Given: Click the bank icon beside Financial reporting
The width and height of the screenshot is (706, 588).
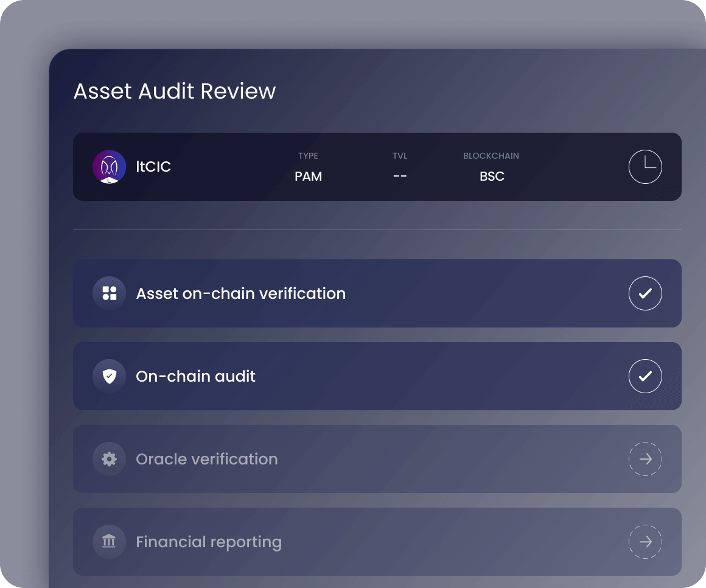Looking at the screenshot, I should click(109, 542).
